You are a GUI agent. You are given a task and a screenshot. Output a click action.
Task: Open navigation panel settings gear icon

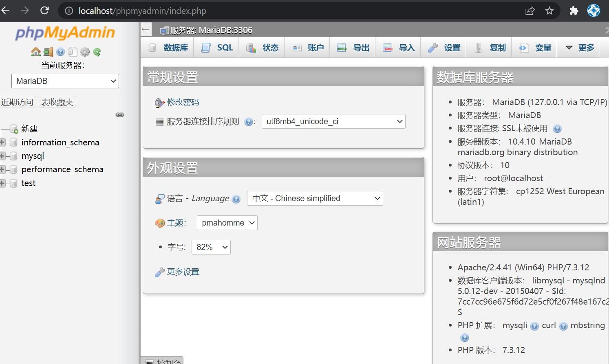[x=85, y=52]
